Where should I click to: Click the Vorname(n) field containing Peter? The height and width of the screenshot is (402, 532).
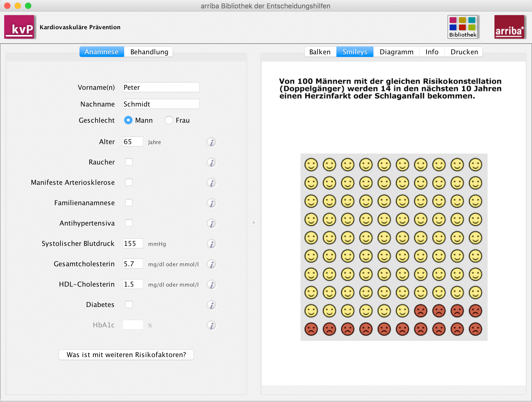click(161, 87)
